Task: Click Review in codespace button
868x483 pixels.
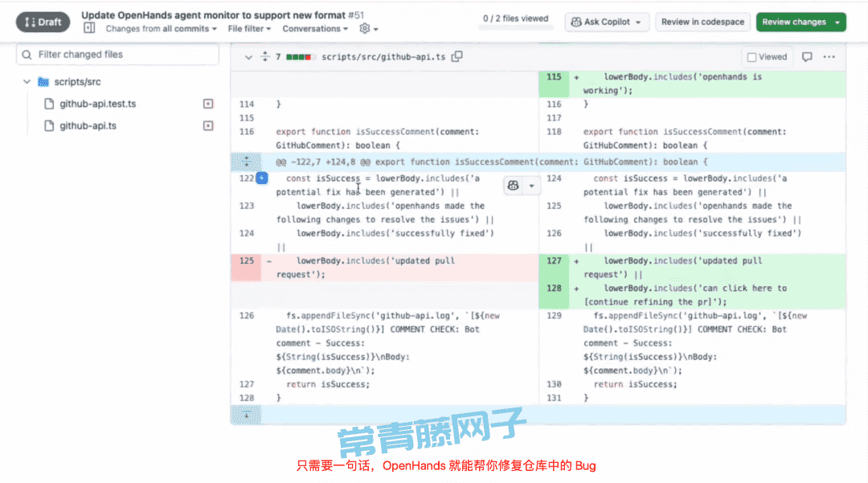Action: click(702, 23)
